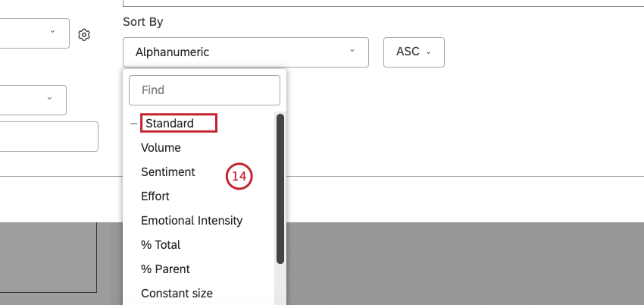The height and width of the screenshot is (305, 644).
Task: Click the Sort By label
Action: tap(142, 22)
